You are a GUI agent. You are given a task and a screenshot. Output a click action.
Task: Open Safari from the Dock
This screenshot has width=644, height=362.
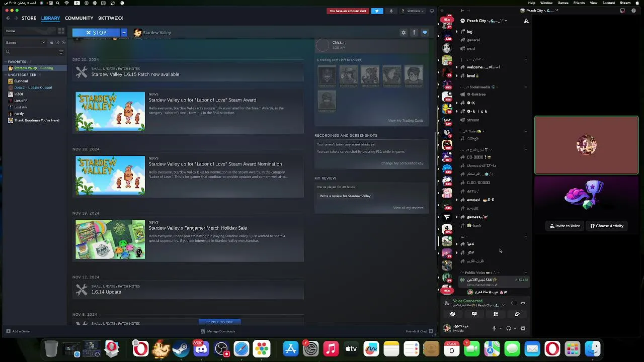[x=242, y=348]
